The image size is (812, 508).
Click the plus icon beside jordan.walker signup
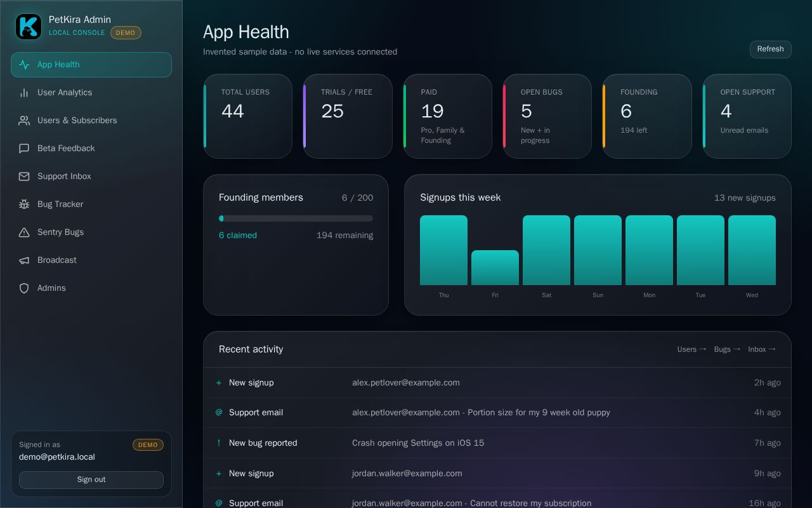click(219, 474)
